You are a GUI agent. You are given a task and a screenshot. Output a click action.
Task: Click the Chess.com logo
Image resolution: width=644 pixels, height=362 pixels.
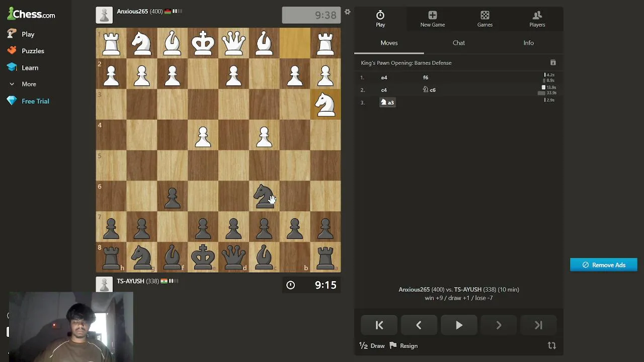(31, 14)
